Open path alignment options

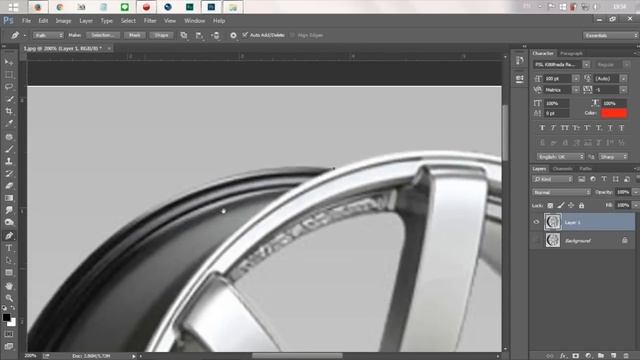pyautogui.click(x=199, y=36)
